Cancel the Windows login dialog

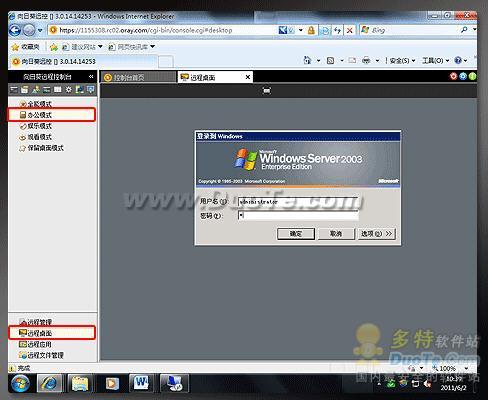[336, 234]
